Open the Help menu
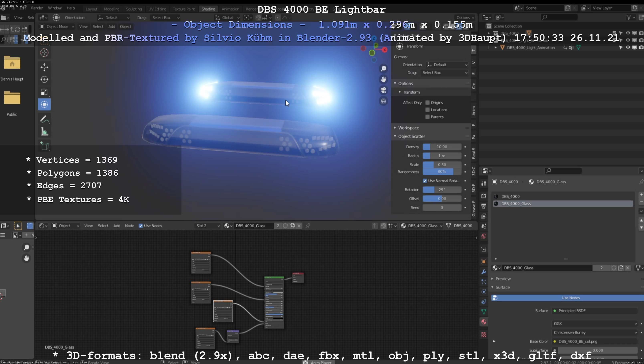Screen dimensions: 644x364 (71, 8)
